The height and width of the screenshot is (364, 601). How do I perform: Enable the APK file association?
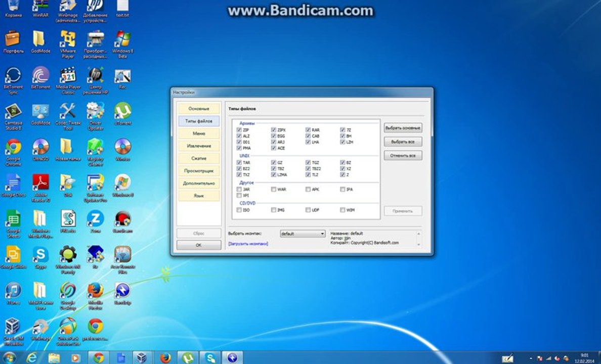[308, 189]
